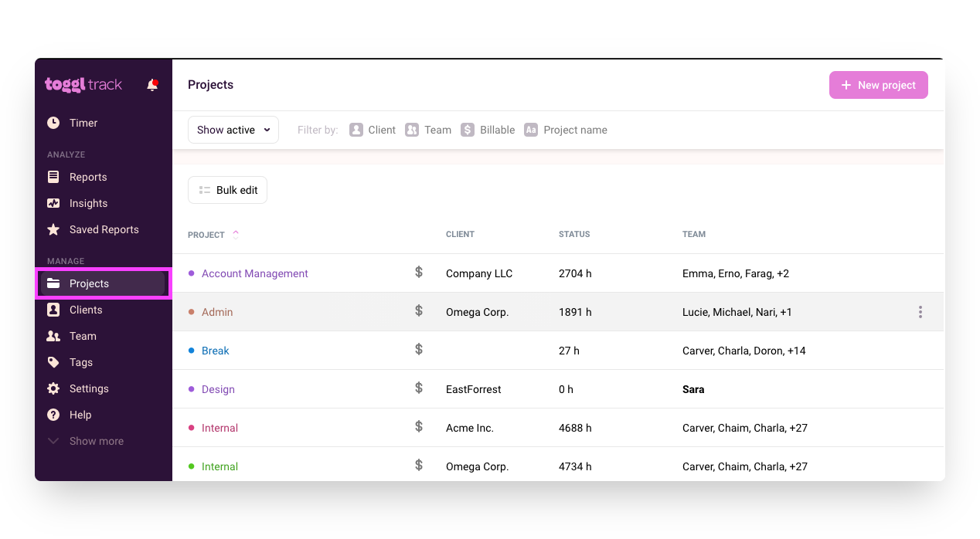980x539 pixels.
Task: Create a New project
Action: [878, 85]
